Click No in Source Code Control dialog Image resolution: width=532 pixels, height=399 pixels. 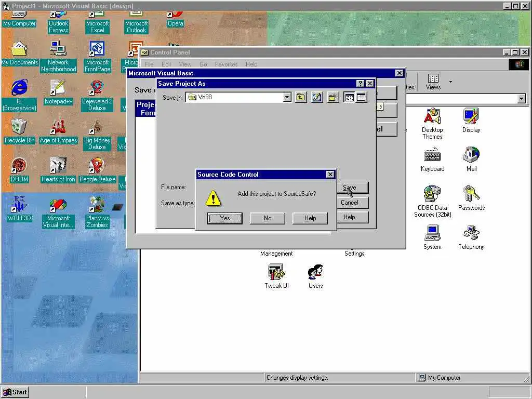coord(268,218)
